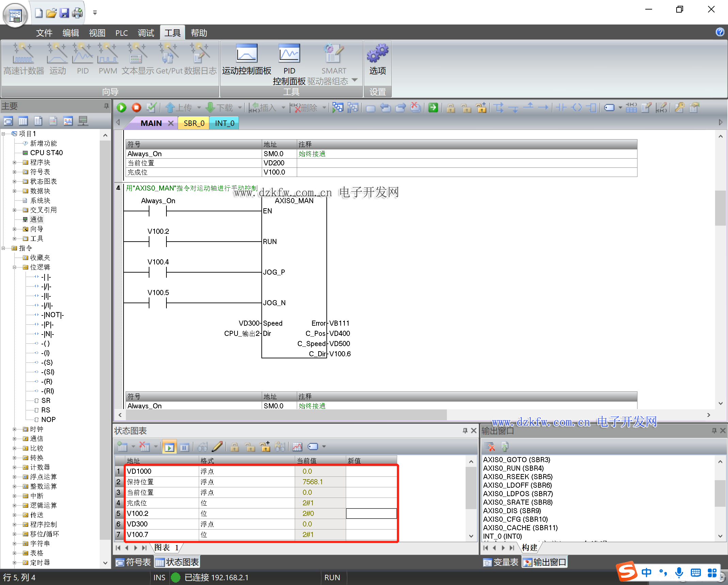This screenshot has width=728, height=585.
Task: Switch to the 符号表 bottom tab
Action: coord(133,562)
